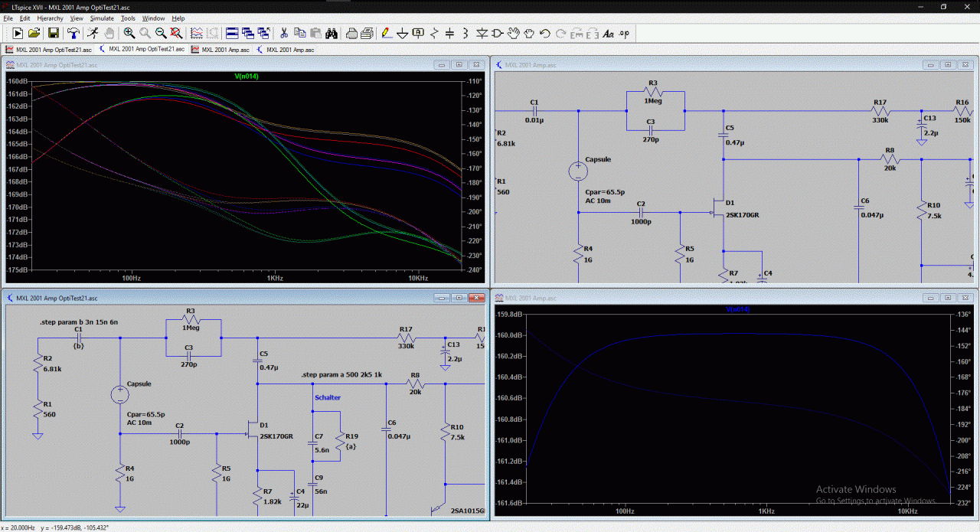Select the Label Net tool

pos(418,33)
